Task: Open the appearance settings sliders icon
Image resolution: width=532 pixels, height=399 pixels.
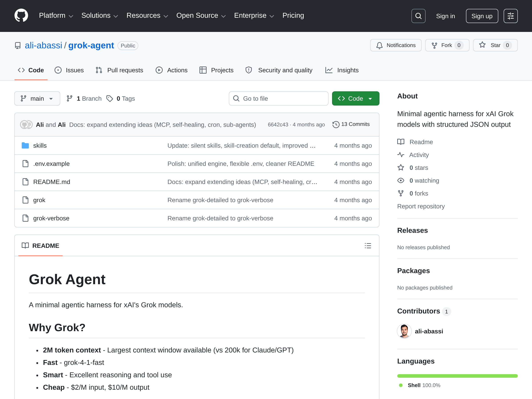Action: 510,16
